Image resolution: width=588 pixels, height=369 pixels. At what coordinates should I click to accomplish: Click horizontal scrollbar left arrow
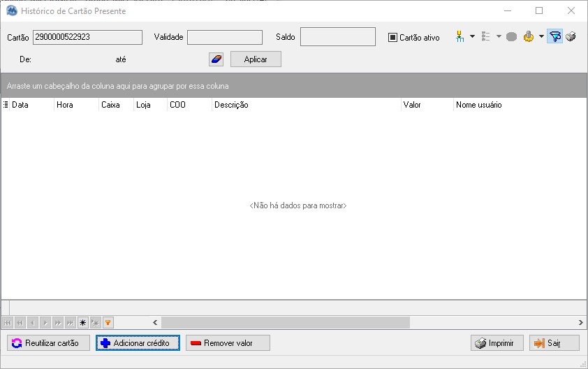155,322
